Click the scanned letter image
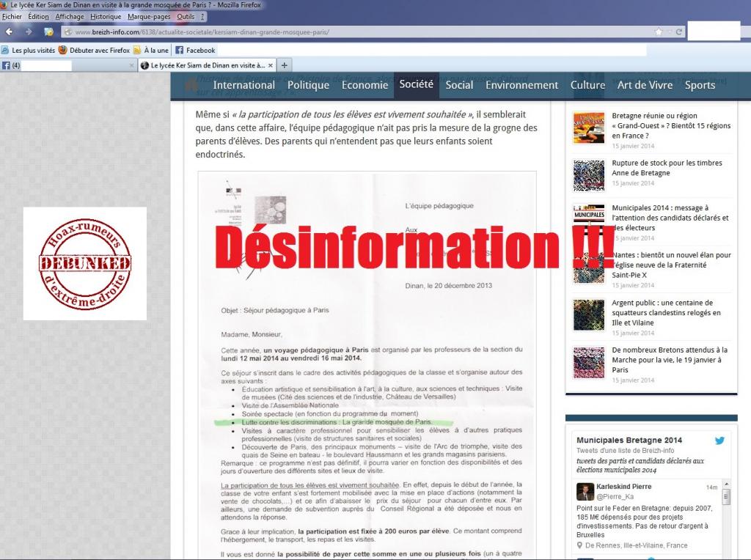Image resolution: width=751 pixels, height=560 pixels. pyautogui.click(x=367, y=365)
